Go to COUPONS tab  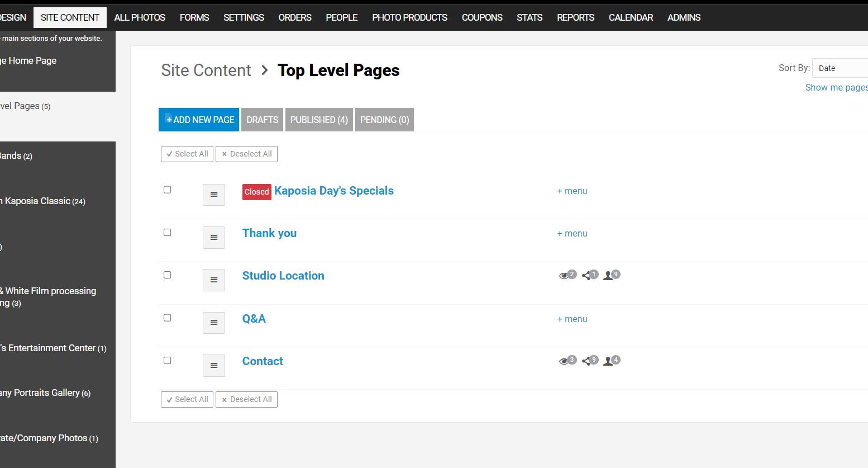pos(482,17)
